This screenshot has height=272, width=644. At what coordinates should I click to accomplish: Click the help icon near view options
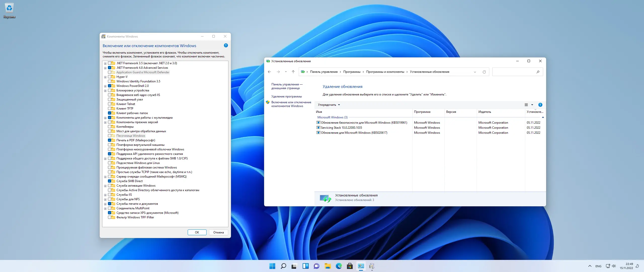pyautogui.click(x=540, y=105)
